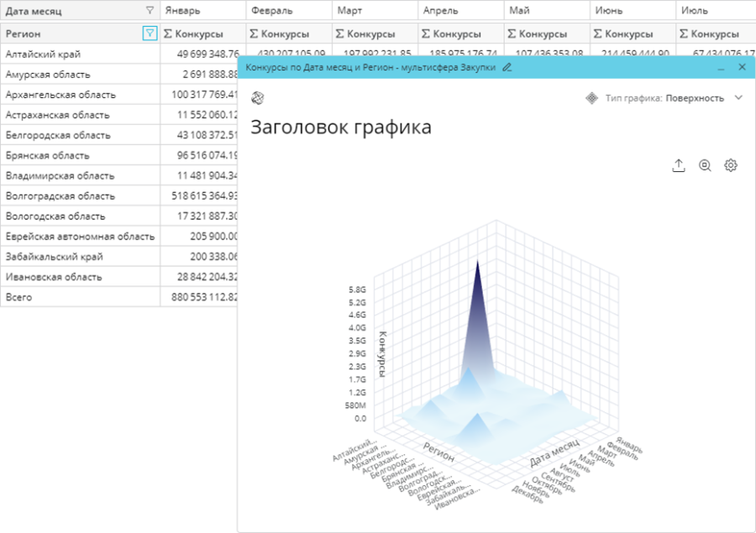
Task: Select the Волгоградская область row label
Action: pyautogui.click(x=60, y=196)
